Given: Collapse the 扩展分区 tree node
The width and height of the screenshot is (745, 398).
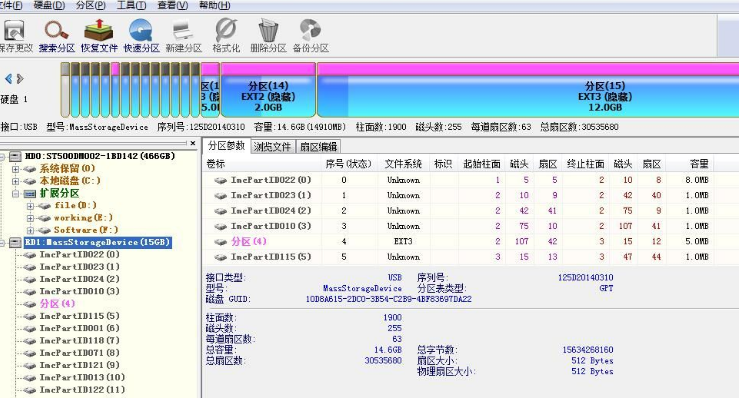Looking at the screenshot, I should click(x=16, y=193).
